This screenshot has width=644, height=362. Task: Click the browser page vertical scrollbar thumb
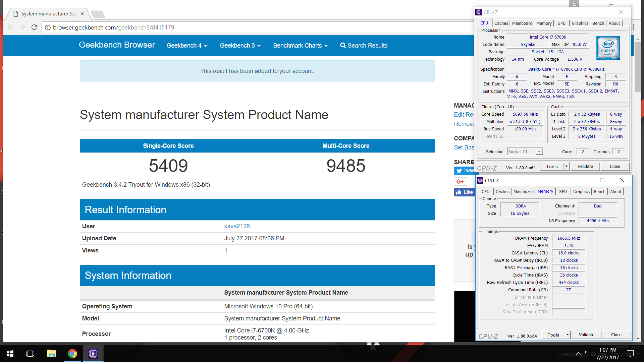[638, 66]
